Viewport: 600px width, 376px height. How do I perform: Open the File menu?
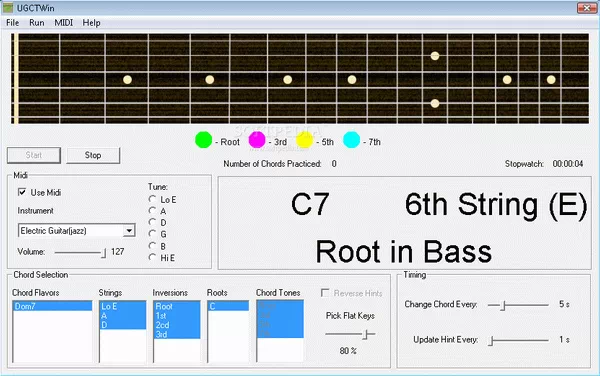[x=13, y=23]
